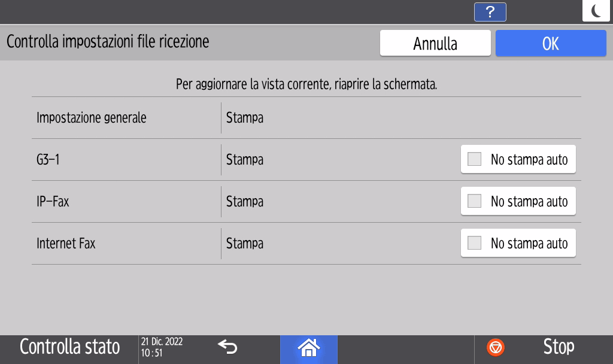Go back using the return arrow icon
Image resolution: width=613 pixels, height=364 pixels.
click(x=227, y=347)
